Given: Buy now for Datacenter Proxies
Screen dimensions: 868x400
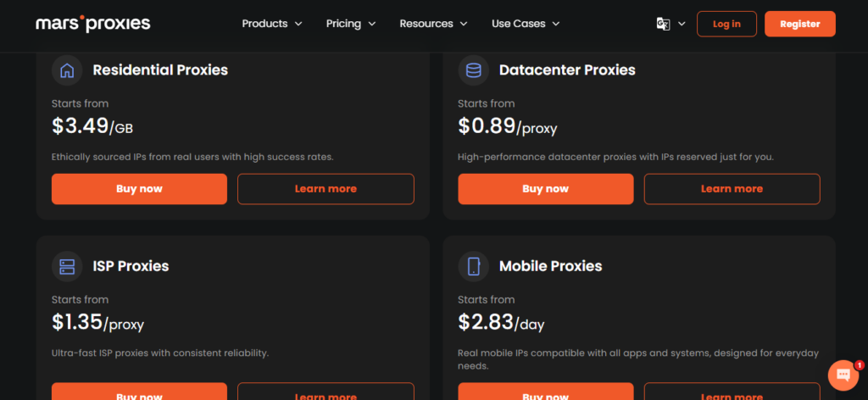Looking at the screenshot, I should (545, 189).
